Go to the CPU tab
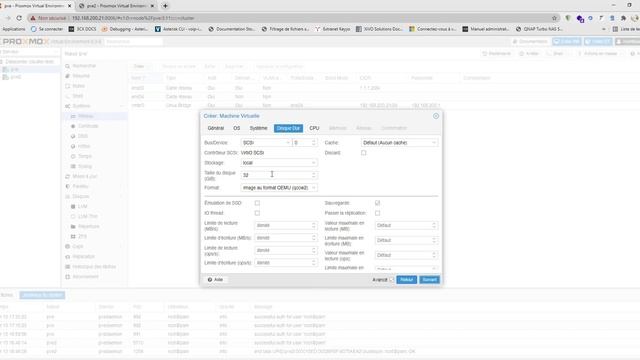Image resolution: width=640 pixels, height=360 pixels. [x=314, y=128]
